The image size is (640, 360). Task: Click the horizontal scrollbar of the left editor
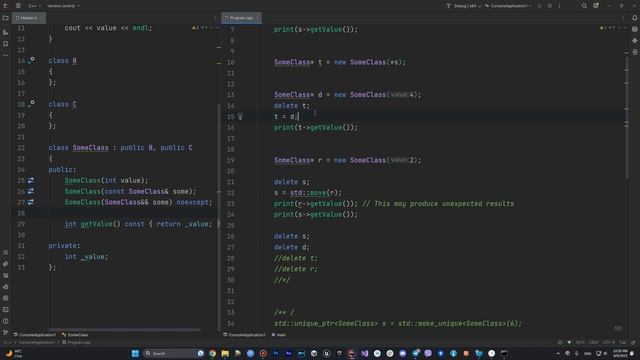pyautogui.click(x=124, y=329)
